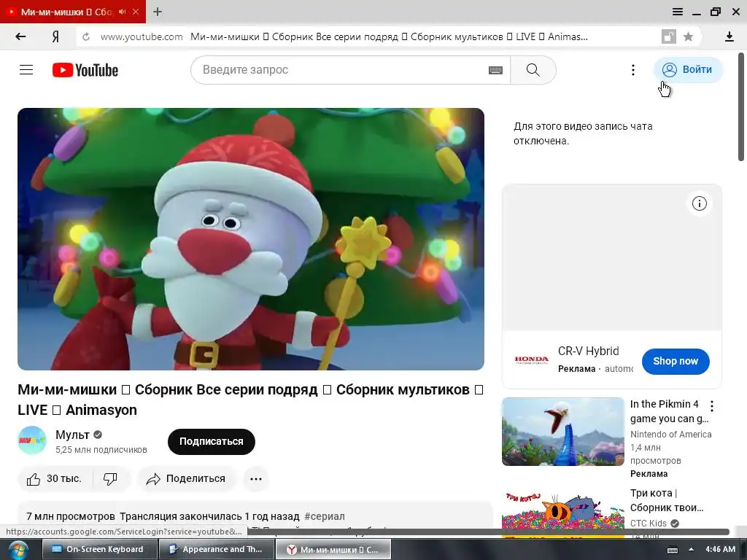Go to the YouTube home logo
Viewport: 747px width, 560px height.
tap(85, 70)
